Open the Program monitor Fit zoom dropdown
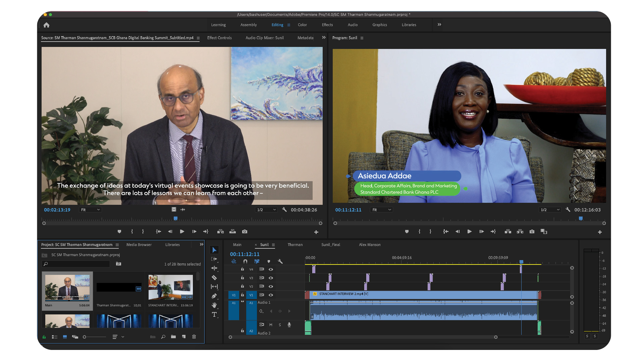The height and width of the screenshot is (362, 644). pyautogui.click(x=381, y=210)
